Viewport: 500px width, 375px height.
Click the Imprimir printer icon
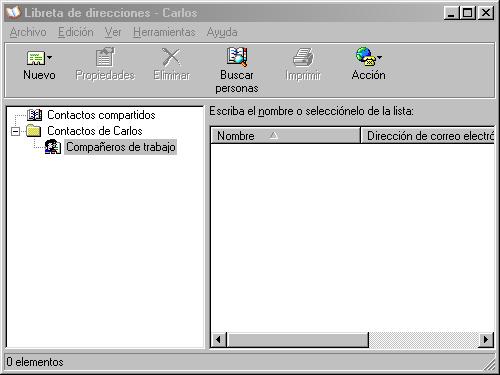[303, 57]
